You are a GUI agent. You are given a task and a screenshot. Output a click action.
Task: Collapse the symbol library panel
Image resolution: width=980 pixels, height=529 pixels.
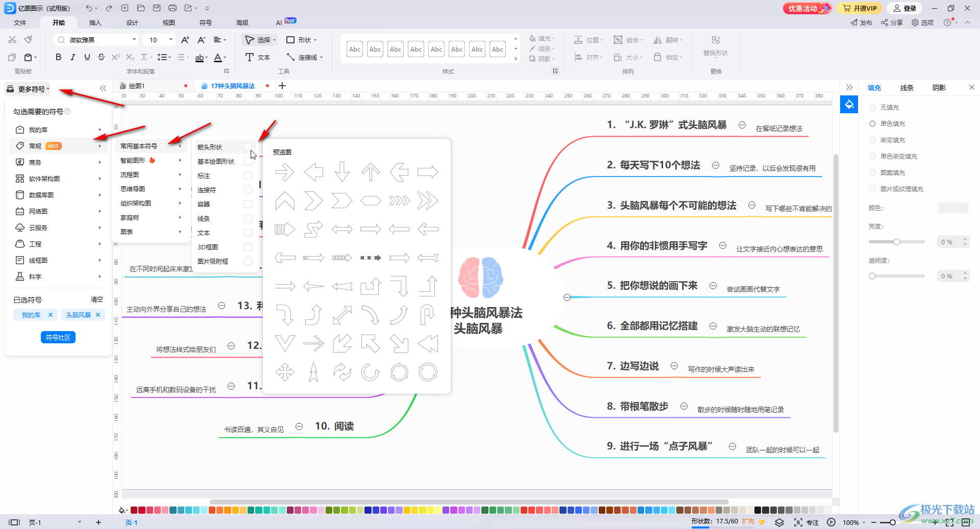click(103, 88)
